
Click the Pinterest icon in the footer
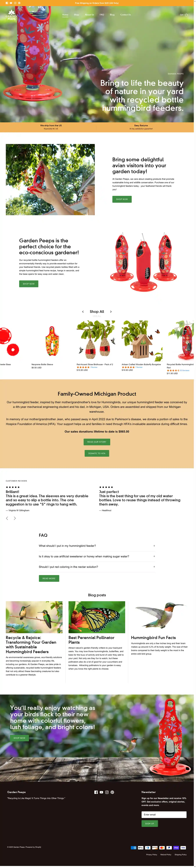[x=112, y=792]
